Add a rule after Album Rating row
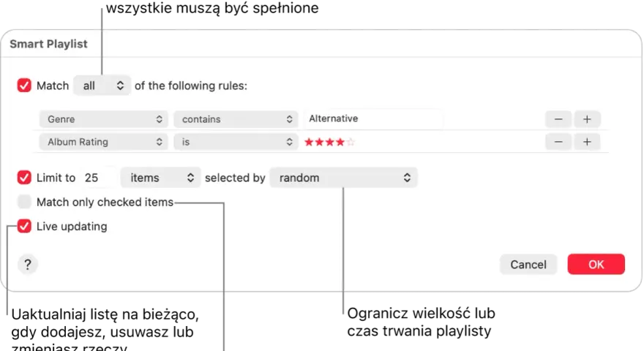 [x=587, y=142]
